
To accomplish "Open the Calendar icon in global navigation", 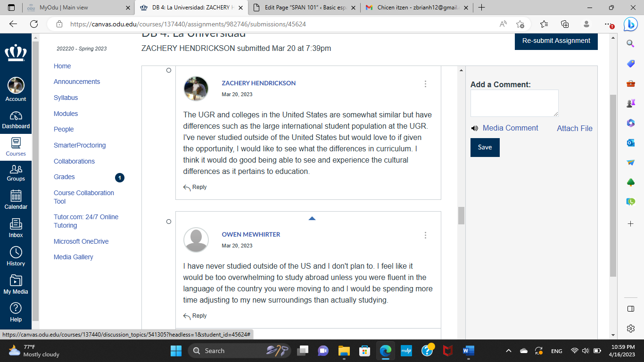I will pyautogui.click(x=16, y=195).
